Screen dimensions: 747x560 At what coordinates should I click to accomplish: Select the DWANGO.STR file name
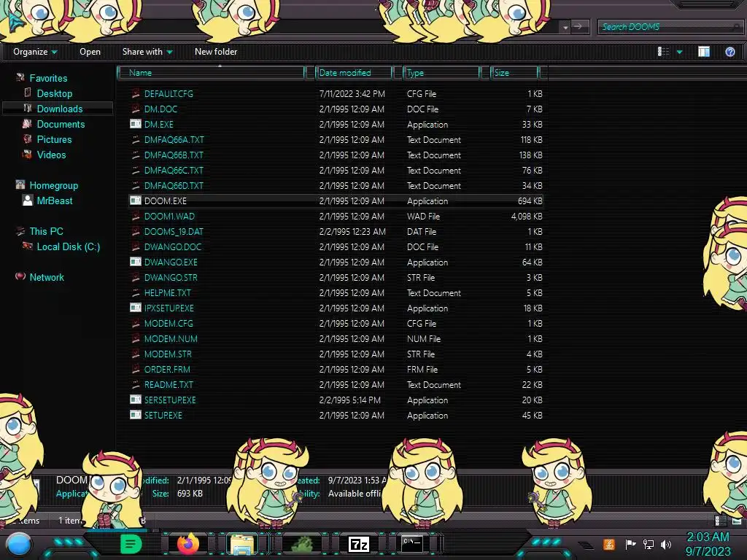(171, 277)
